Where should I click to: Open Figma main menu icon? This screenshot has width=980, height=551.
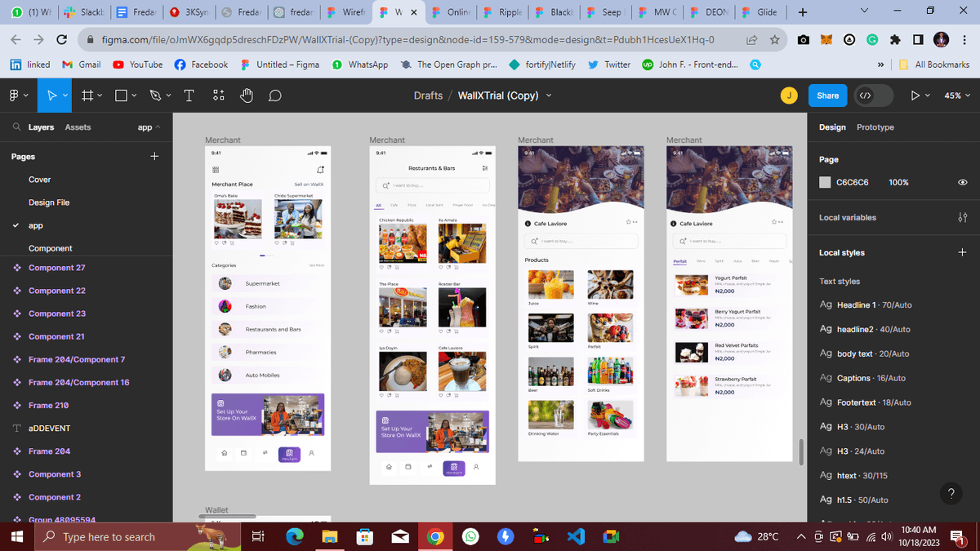coord(14,96)
